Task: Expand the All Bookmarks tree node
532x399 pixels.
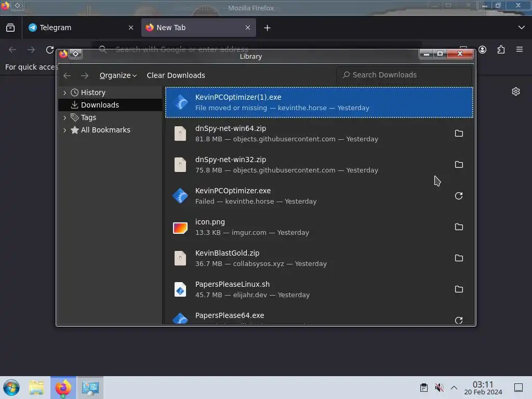Action: point(65,130)
